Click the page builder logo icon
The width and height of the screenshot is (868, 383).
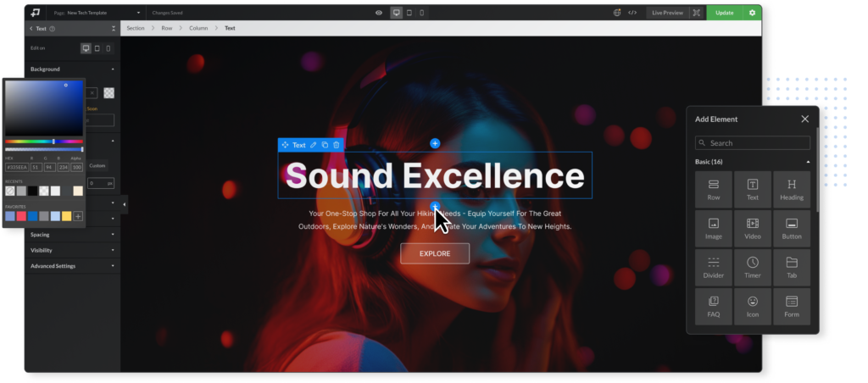point(36,13)
